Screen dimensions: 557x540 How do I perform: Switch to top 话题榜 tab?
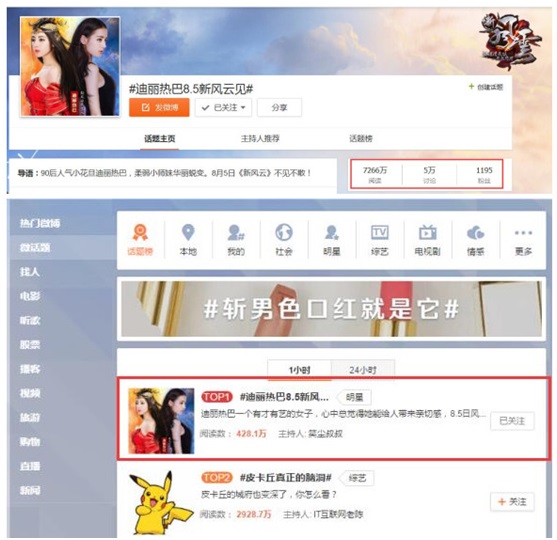point(361,139)
